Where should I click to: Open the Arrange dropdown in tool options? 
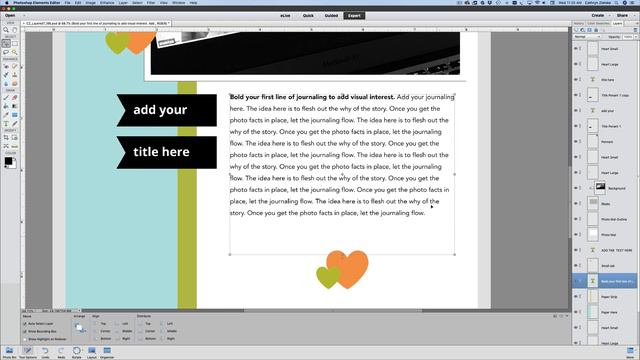tap(80, 327)
